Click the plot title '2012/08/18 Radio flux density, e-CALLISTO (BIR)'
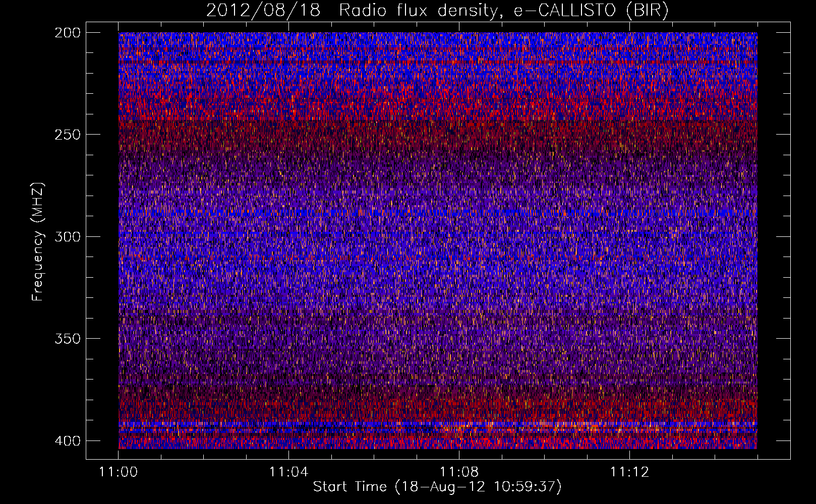 click(x=437, y=11)
